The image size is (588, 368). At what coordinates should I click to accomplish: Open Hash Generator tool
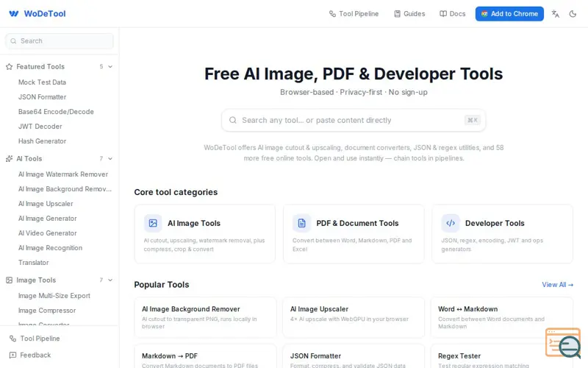[42, 141]
